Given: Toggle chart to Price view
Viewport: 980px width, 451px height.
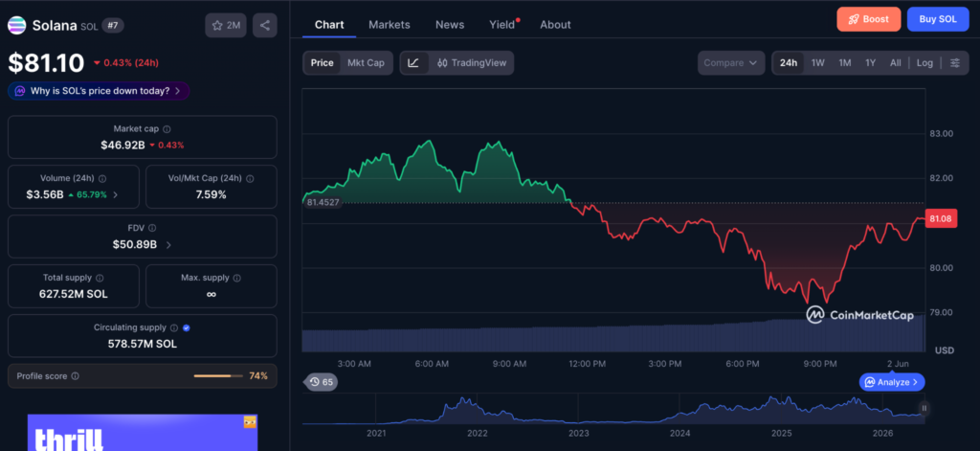Looking at the screenshot, I should 322,62.
